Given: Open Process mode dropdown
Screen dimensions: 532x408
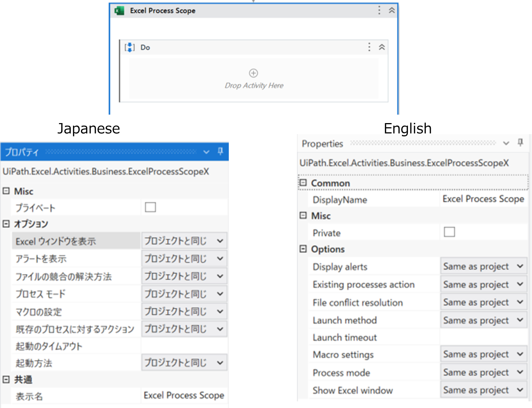Looking at the screenshot, I should pyautogui.click(x=483, y=372).
